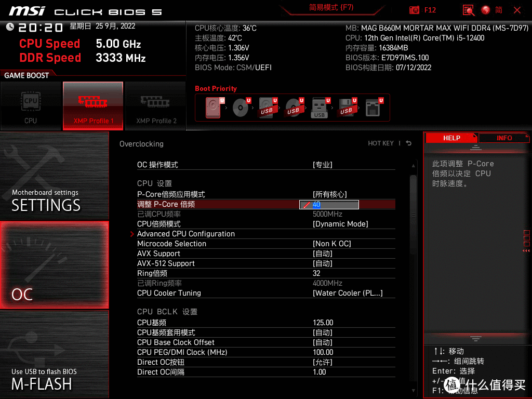Open the OC overclocking section
Image resolution: width=532 pixels, height=399 pixels.
pyautogui.click(x=54, y=265)
